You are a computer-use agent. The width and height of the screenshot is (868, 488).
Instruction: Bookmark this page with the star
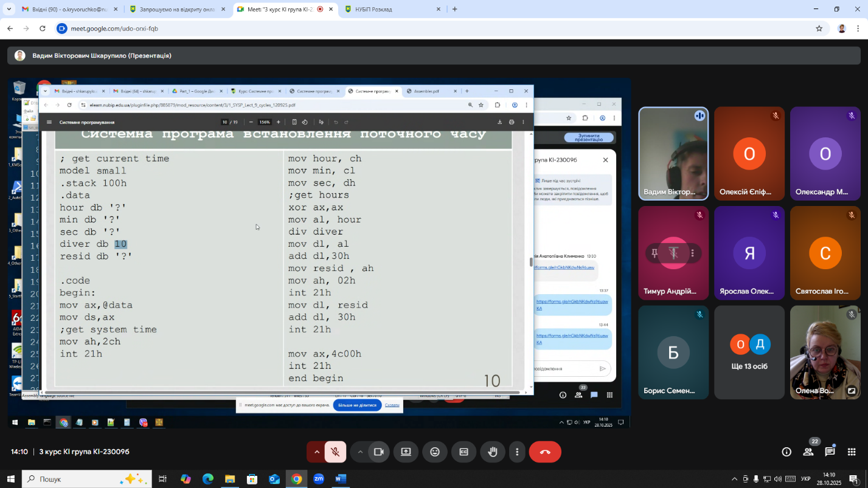(x=819, y=29)
